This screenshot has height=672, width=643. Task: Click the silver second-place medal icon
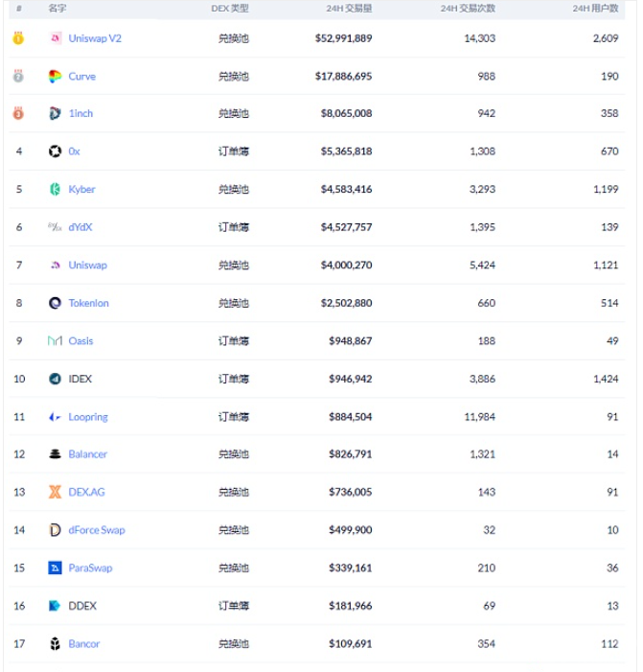(18, 76)
